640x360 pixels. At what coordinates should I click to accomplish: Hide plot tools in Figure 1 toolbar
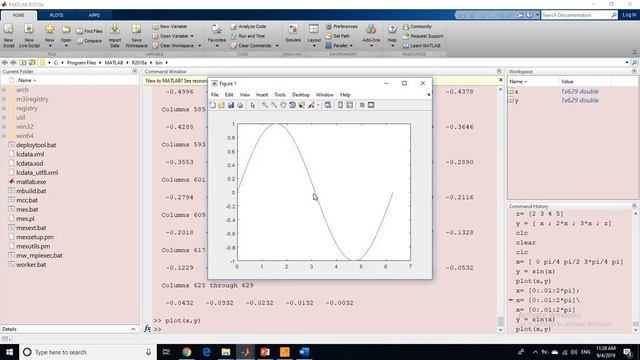[362, 105]
